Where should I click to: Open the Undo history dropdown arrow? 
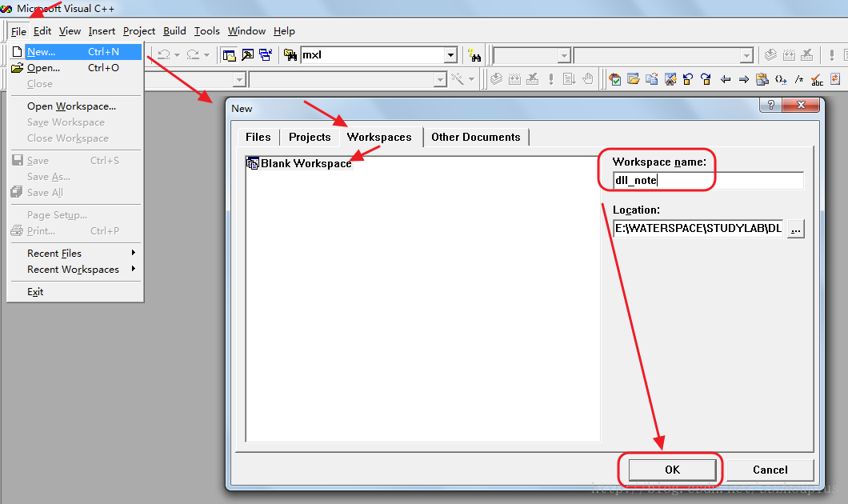click(177, 55)
